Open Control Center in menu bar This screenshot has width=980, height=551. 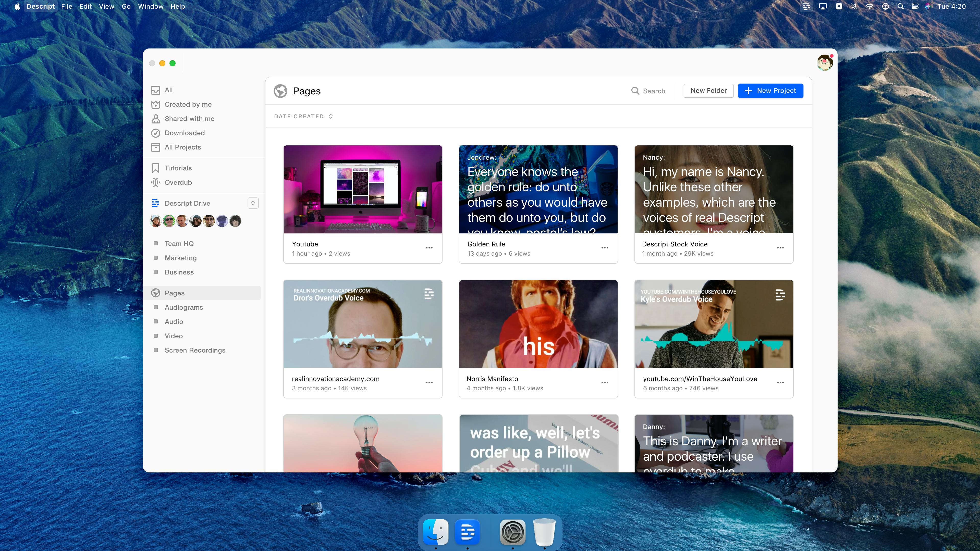click(x=915, y=6)
